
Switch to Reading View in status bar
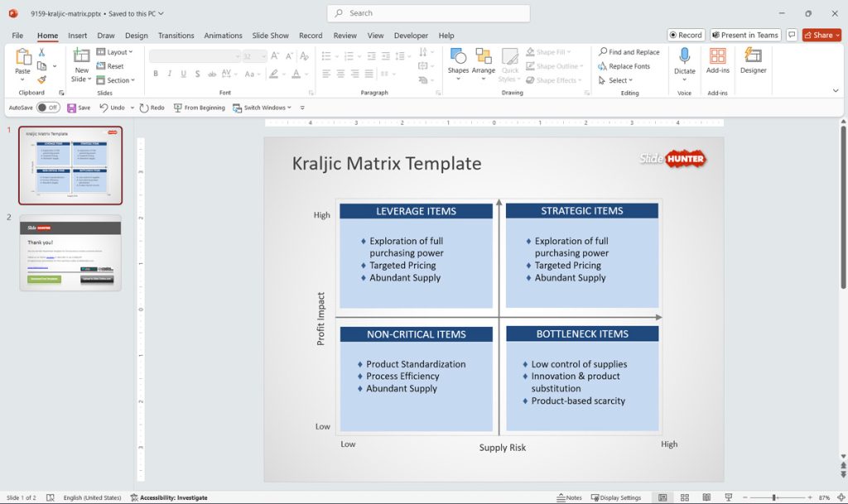[x=706, y=497]
